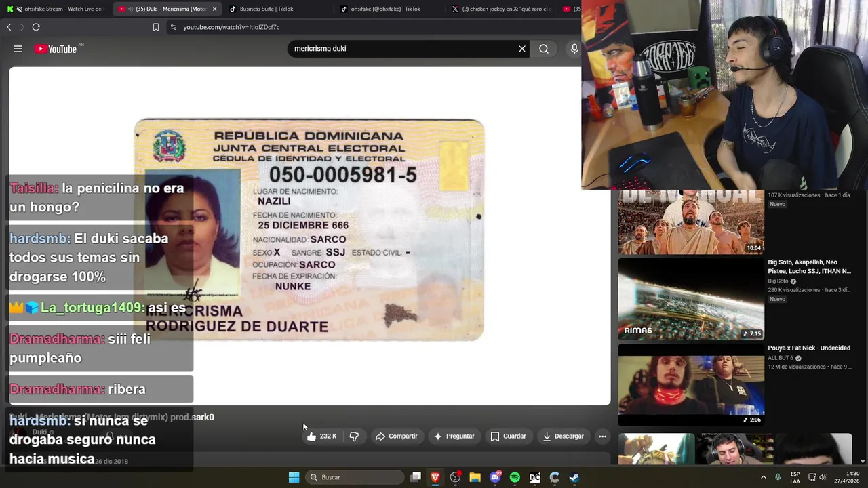This screenshot has height=488, width=868.
Task: Open the volume control in system tray
Action: pyautogui.click(x=823, y=477)
